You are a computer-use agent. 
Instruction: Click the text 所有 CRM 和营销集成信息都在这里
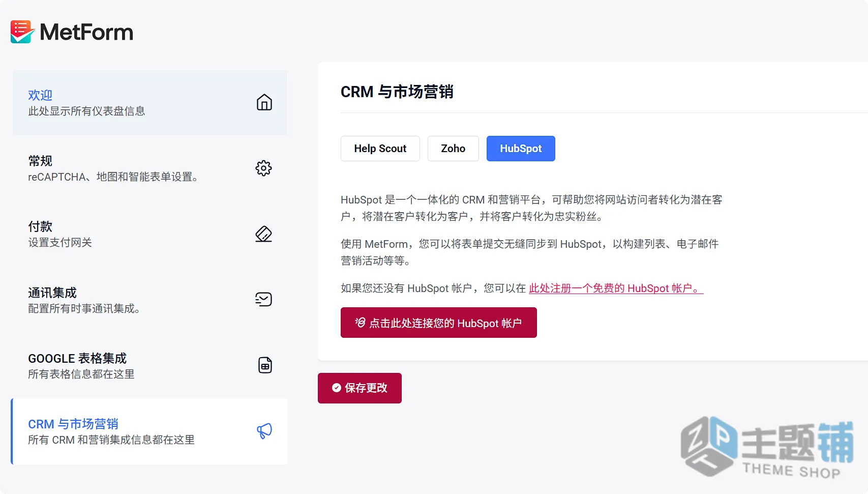[111, 440]
